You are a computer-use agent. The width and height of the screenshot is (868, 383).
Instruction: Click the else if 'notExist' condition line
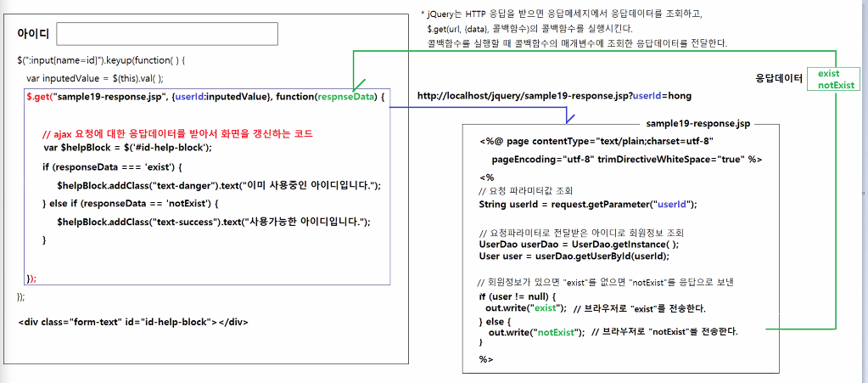point(131,204)
